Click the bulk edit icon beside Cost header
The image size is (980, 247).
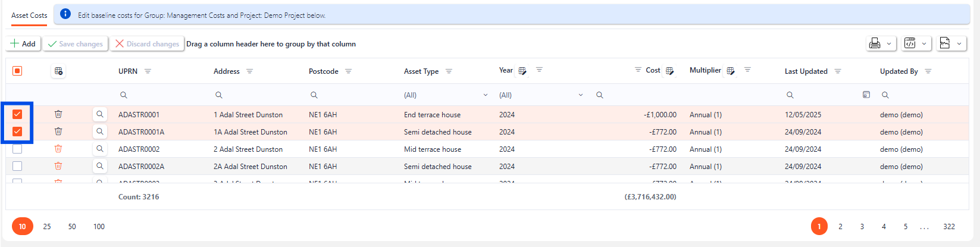click(x=669, y=71)
